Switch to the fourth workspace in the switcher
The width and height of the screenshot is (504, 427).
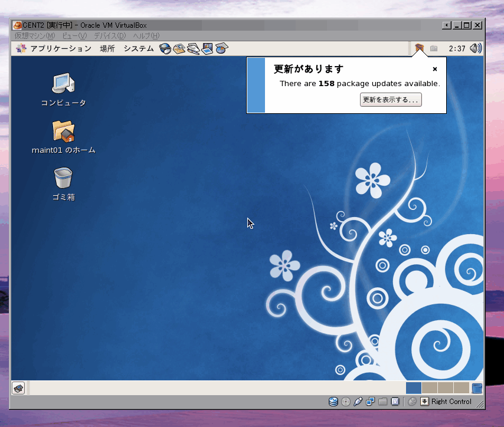pos(461,388)
